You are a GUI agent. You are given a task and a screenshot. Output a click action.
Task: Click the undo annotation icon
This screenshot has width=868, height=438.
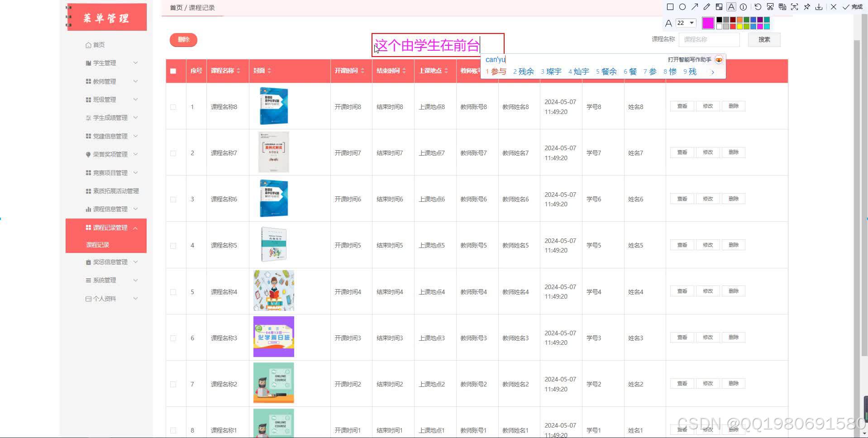click(758, 7)
